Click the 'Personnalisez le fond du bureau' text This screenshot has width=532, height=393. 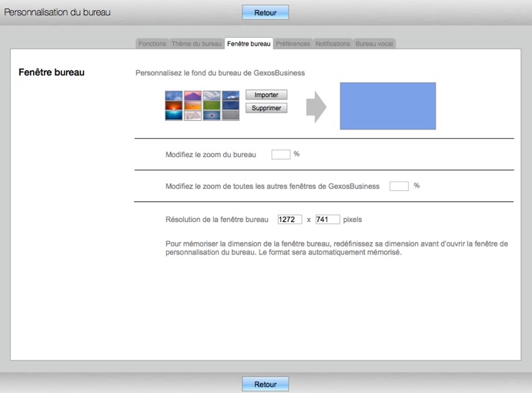(x=220, y=73)
